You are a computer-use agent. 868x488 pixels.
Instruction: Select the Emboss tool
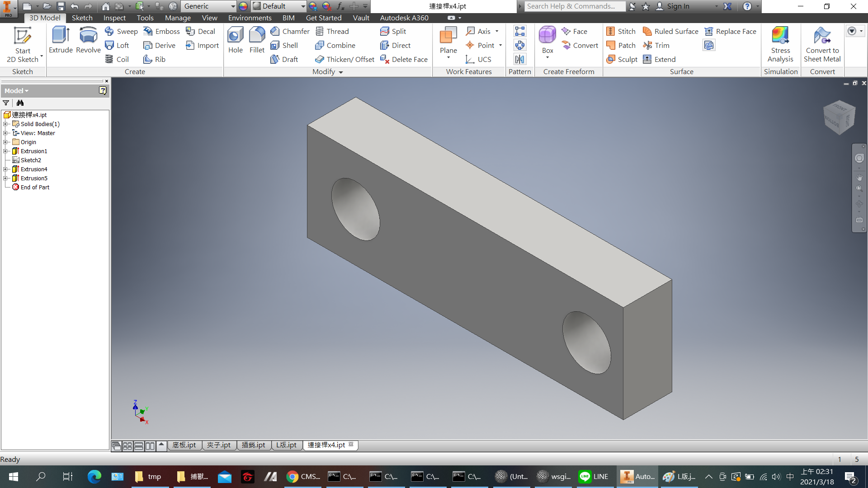pos(161,31)
